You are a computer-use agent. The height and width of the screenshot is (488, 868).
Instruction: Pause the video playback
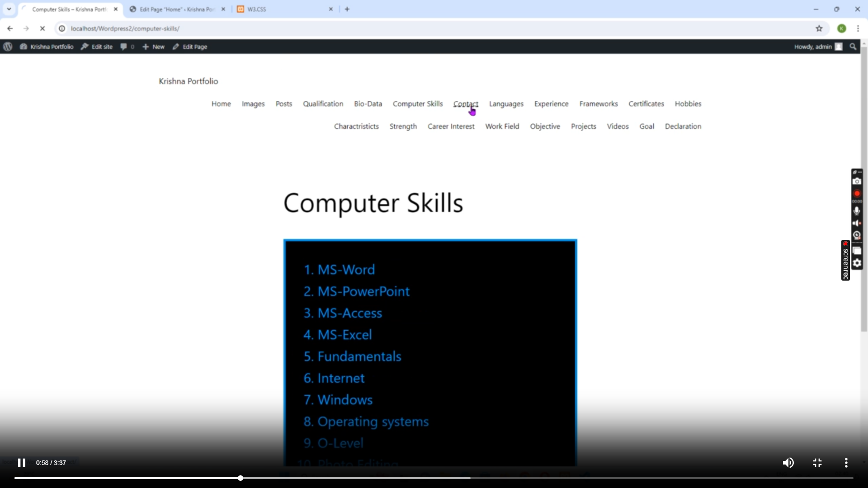21,463
